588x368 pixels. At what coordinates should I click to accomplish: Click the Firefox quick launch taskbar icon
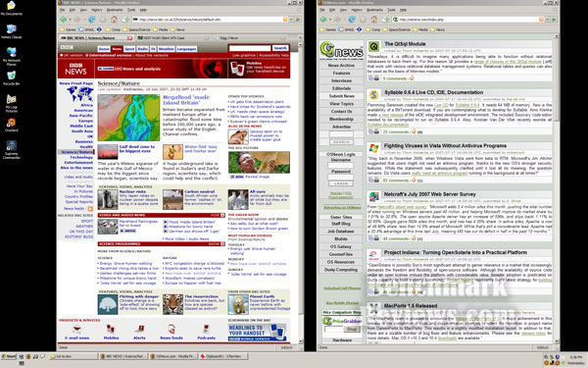28,356
